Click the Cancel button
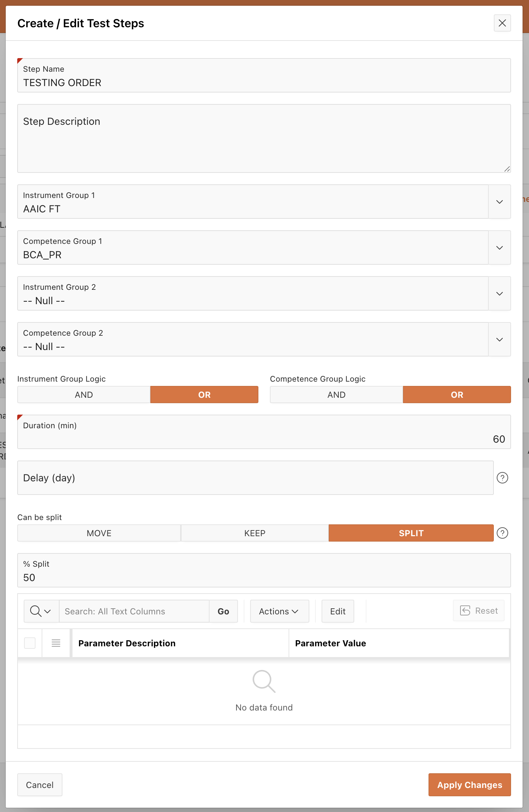 [39, 785]
